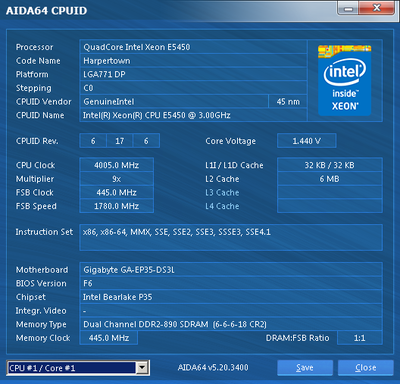Image resolution: width=400 pixels, height=384 pixels.
Task: Click the Close button
Action: tap(366, 368)
